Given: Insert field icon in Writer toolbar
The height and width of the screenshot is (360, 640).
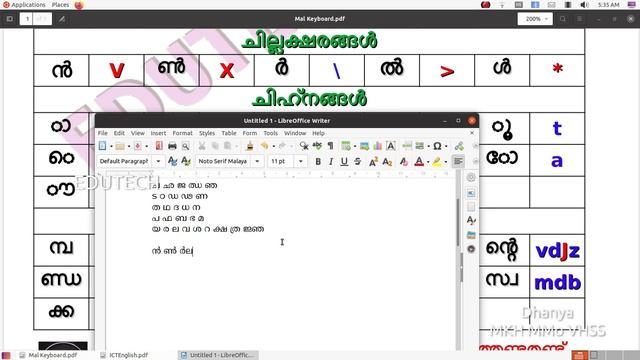Looking at the screenshot, I should point(420,146).
